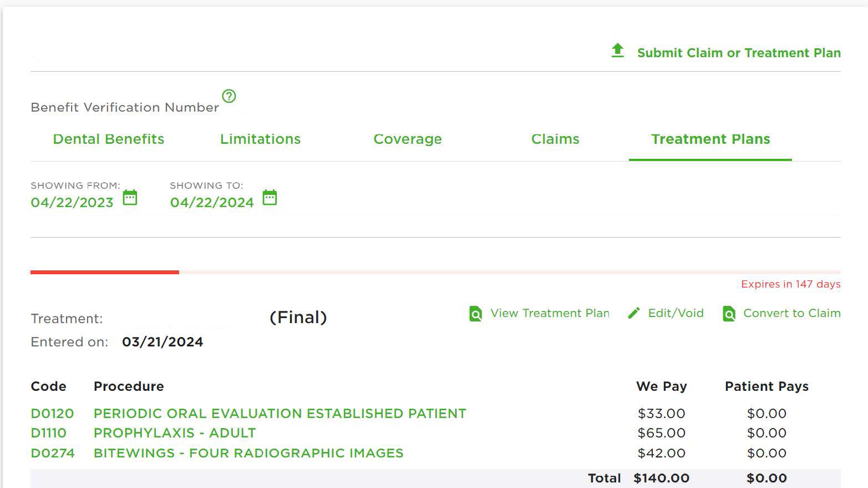The image size is (868, 488).
Task: Select the Coverage tab
Action: [408, 139]
